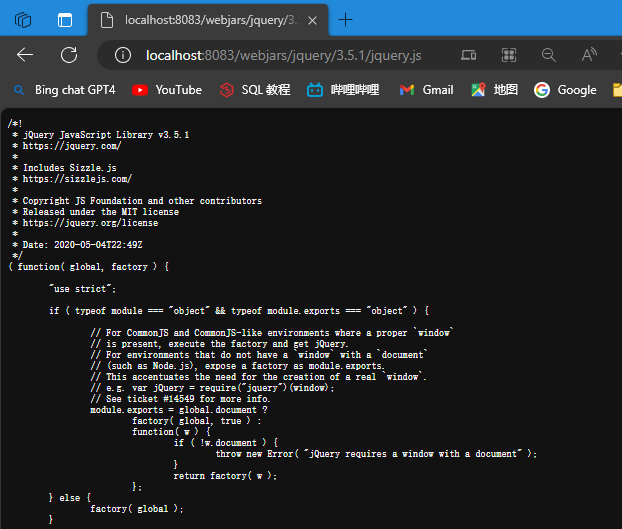Click 'module.exports = global.document ?' line
Viewport: 622px width, 529px height.
(179, 410)
